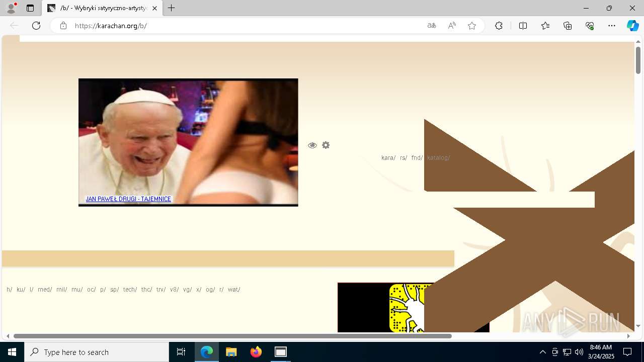This screenshot has width=644, height=362.
Task: Go to the mil/ board
Action: pos(62,290)
